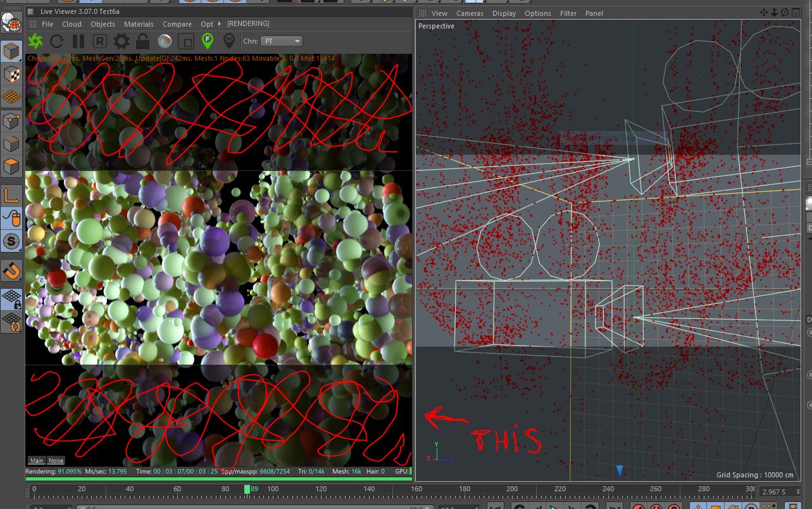Switch to the Main tab in Live Viewer

pos(37,460)
